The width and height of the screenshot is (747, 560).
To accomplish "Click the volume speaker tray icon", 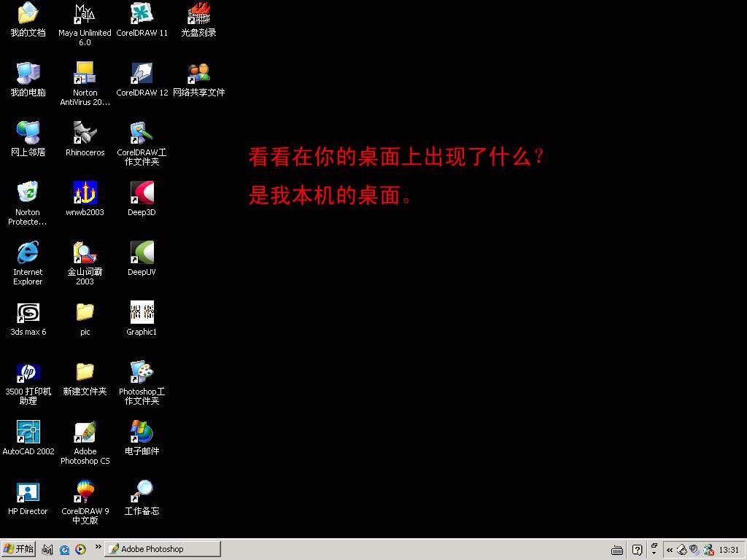I will (694, 550).
